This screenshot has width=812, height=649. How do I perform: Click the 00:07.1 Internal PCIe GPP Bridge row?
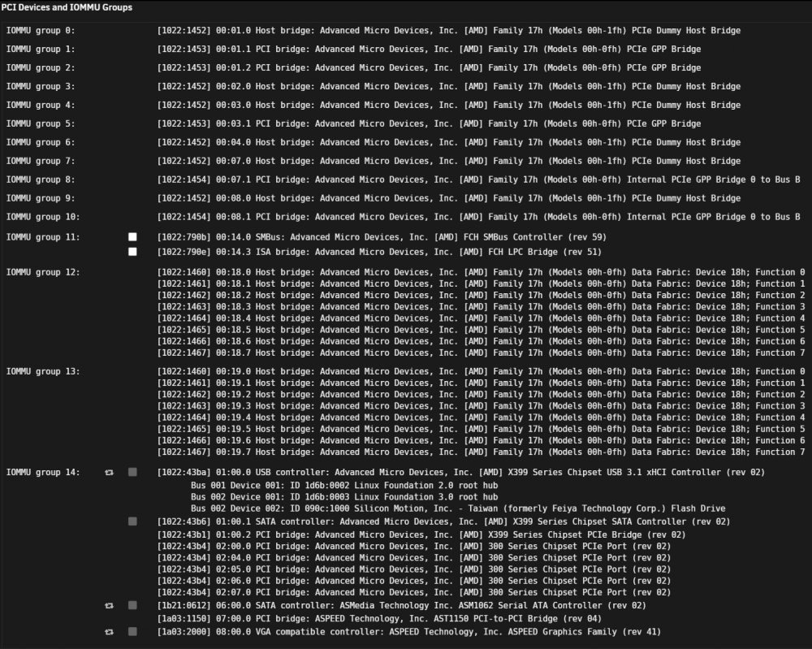pos(479,180)
